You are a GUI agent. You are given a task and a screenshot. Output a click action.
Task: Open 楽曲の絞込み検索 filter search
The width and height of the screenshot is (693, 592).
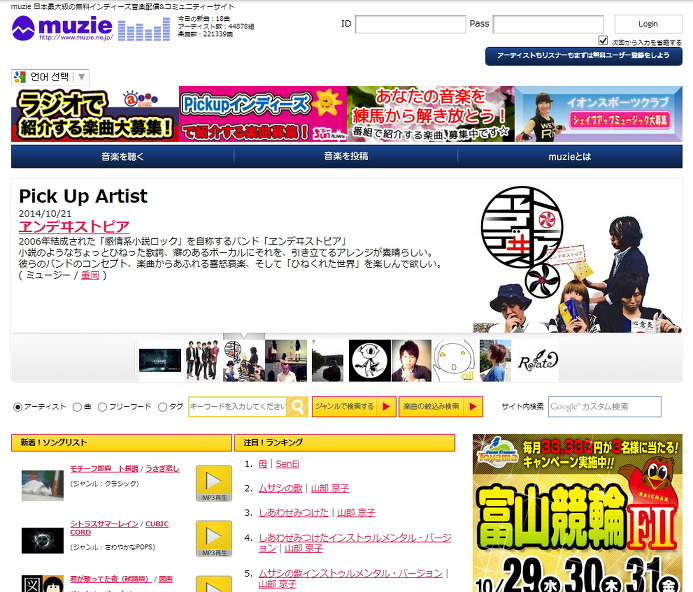pos(441,406)
